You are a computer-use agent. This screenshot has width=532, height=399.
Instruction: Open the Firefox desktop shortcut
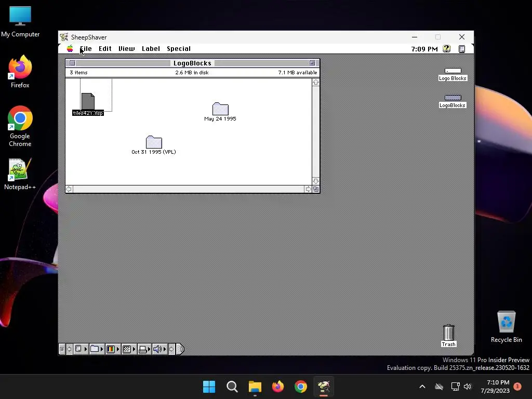(x=20, y=72)
